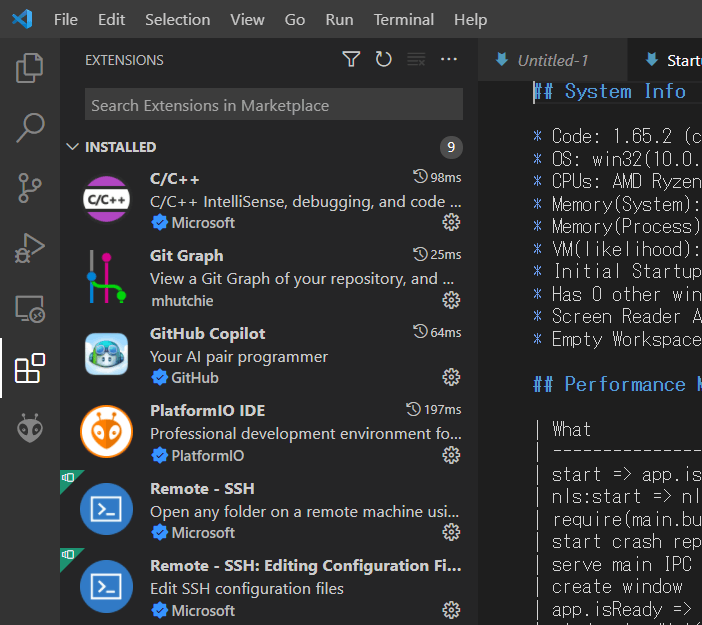Click '## System Info' heading in editor
The width and height of the screenshot is (702, 625).
coord(610,91)
